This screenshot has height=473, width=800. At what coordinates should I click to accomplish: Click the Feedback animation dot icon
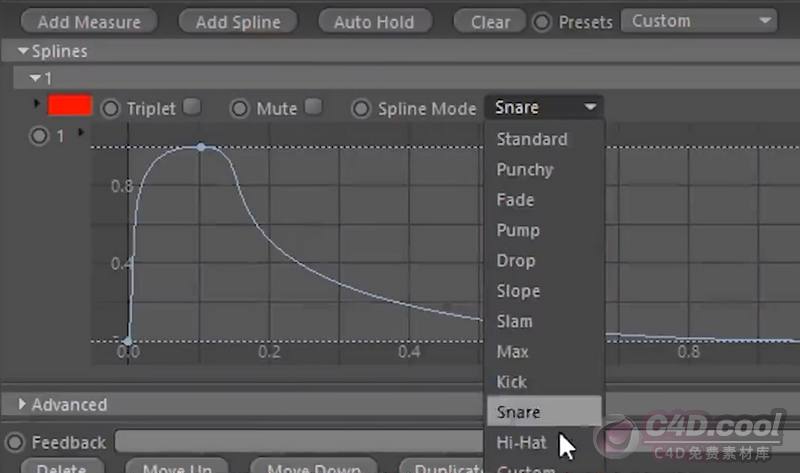[x=15, y=442]
